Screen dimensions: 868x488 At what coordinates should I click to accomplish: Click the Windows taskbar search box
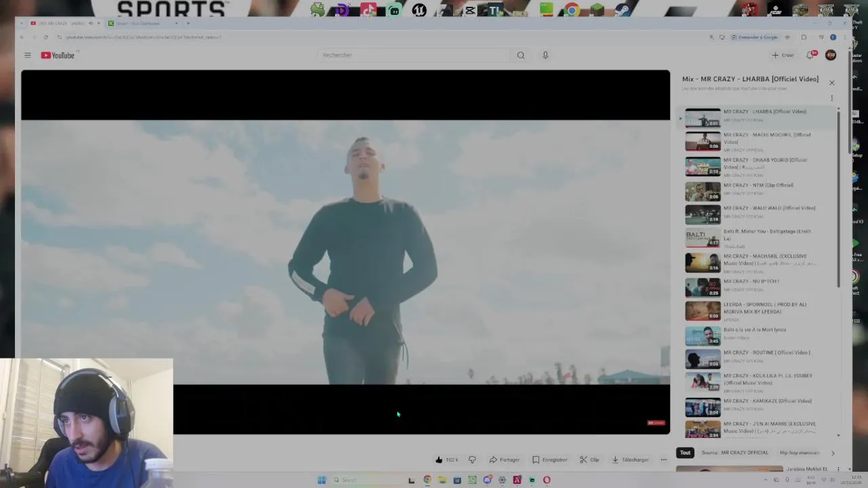pos(367,480)
